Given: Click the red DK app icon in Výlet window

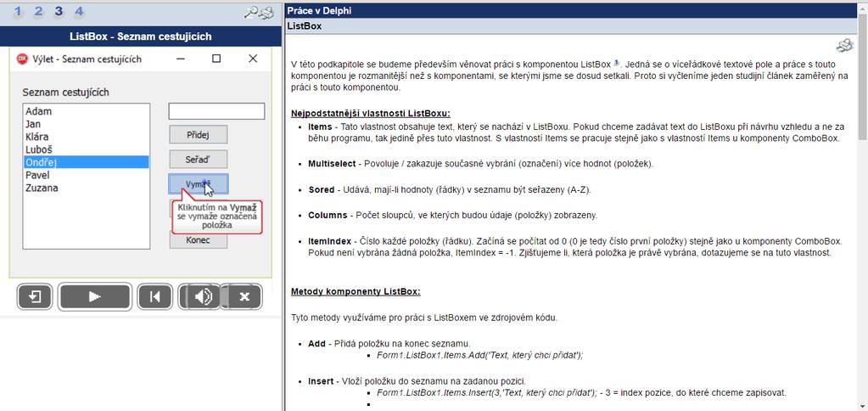Looking at the screenshot, I should (23, 59).
